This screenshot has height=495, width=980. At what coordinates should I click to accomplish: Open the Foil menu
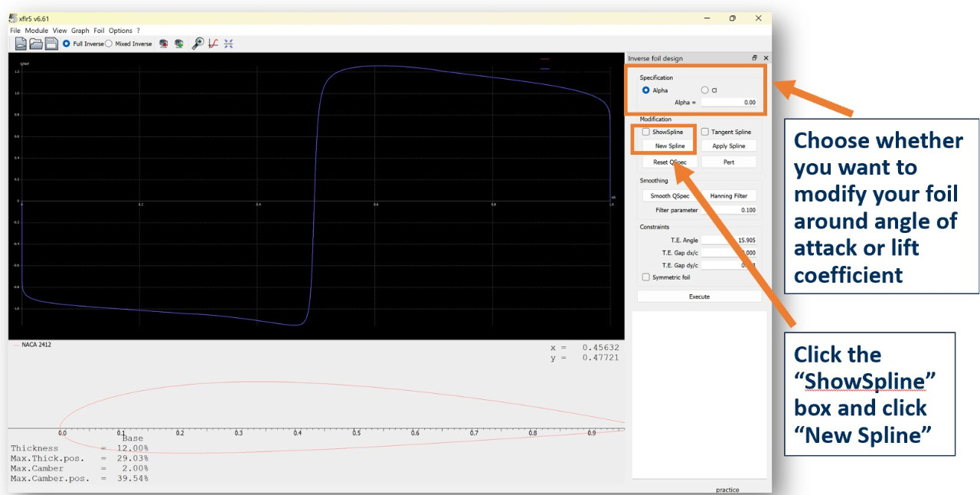coord(99,31)
